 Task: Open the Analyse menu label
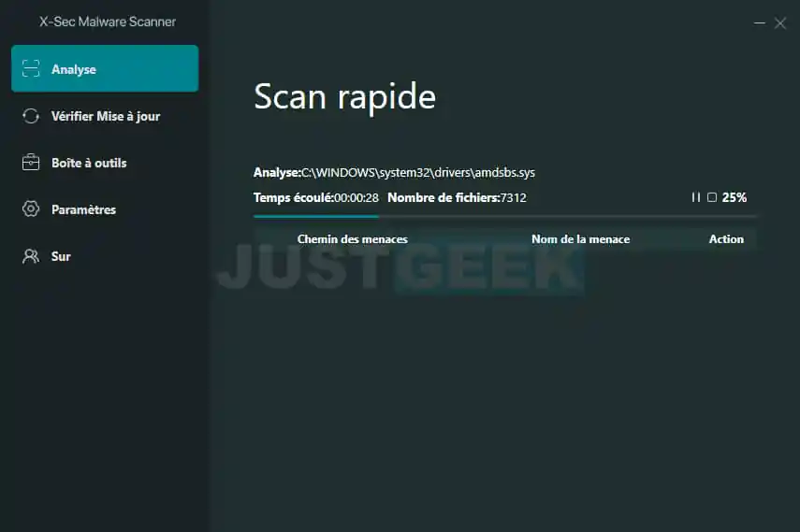[74, 69]
